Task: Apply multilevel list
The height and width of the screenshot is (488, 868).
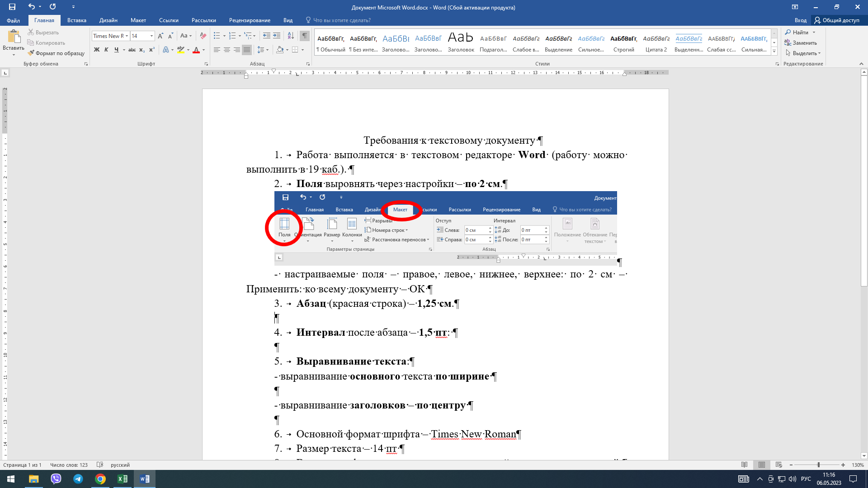Action: coord(248,36)
